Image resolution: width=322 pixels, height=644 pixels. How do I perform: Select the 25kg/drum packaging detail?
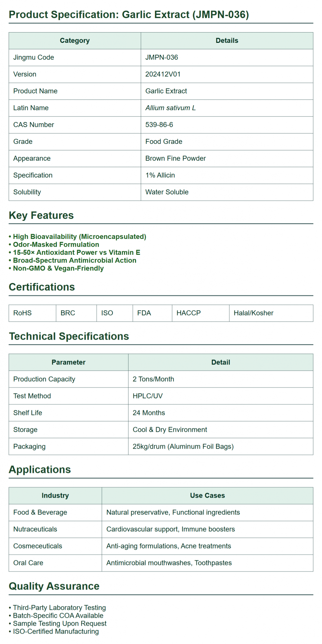pyautogui.click(x=183, y=447)
